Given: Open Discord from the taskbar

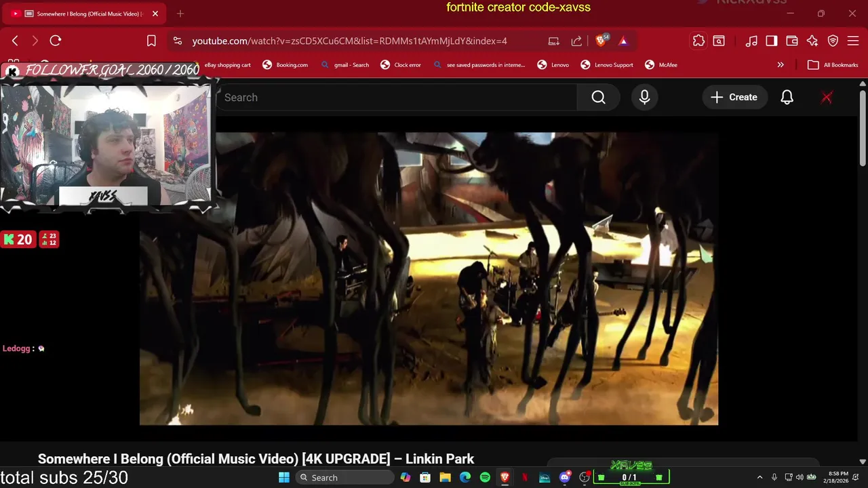Looking at the screenshot, I should coord(564,478).
